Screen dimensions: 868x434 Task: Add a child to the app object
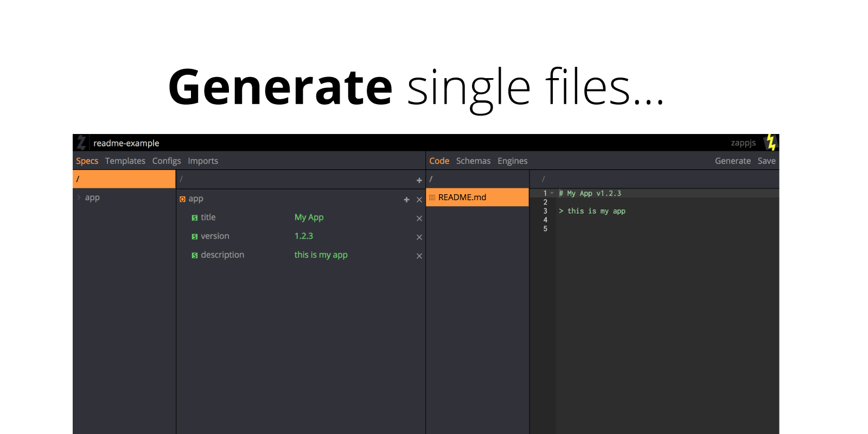tap(406, 200)
